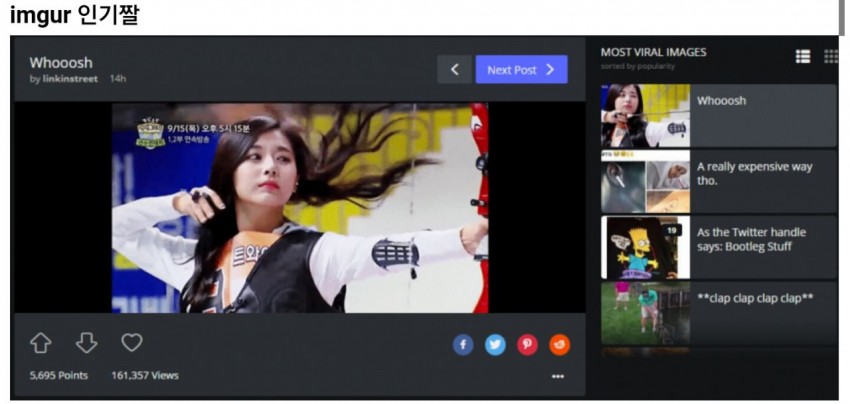Change the sorted by popularity option
Viewport: 850px width, 404px height.
638,67
